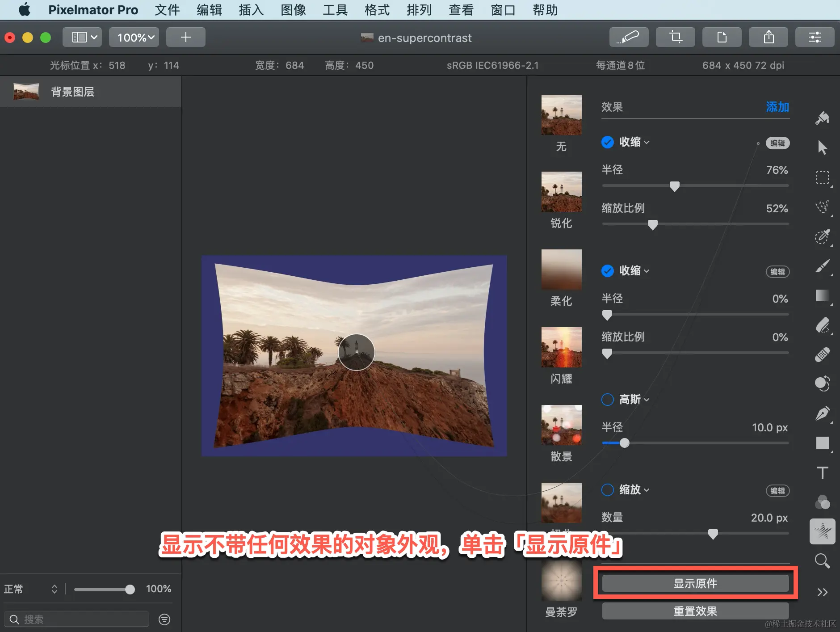Select the 闪耀 effect preset thumbnail

[x=561, y=347]
